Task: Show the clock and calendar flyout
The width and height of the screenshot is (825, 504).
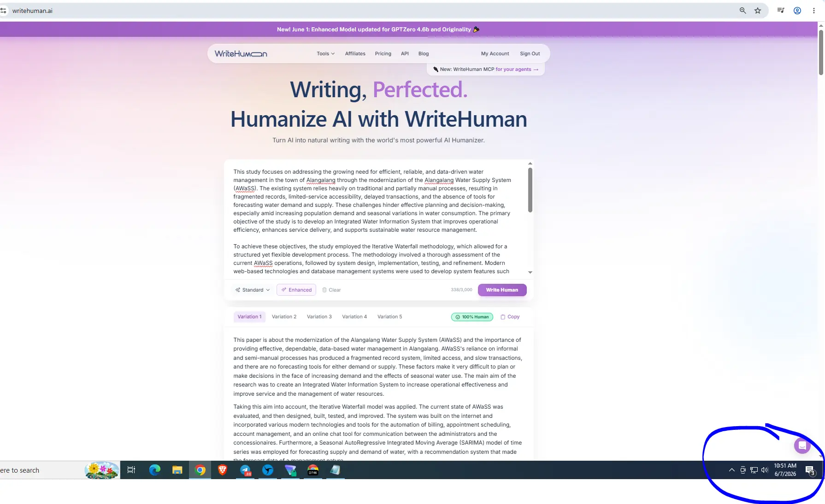Action: click(x=785, y=470)
